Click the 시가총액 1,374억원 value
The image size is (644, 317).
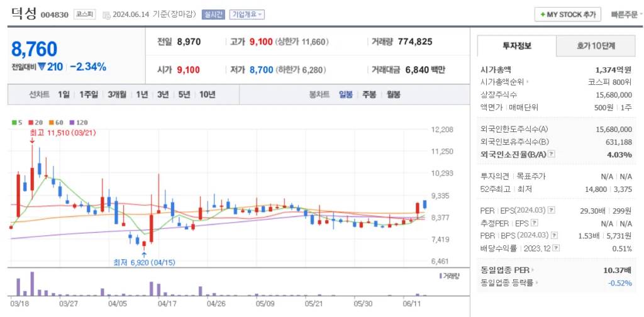pyautogui.click(x=613, y=69)
